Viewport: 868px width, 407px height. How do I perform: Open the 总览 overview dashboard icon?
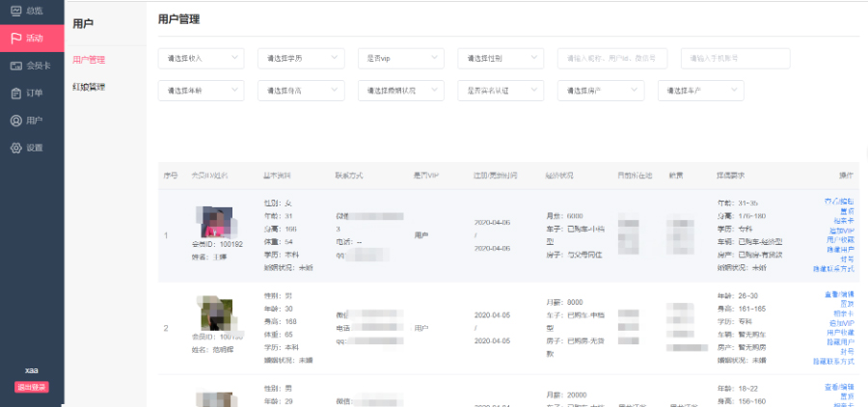(x=15, y=11)
